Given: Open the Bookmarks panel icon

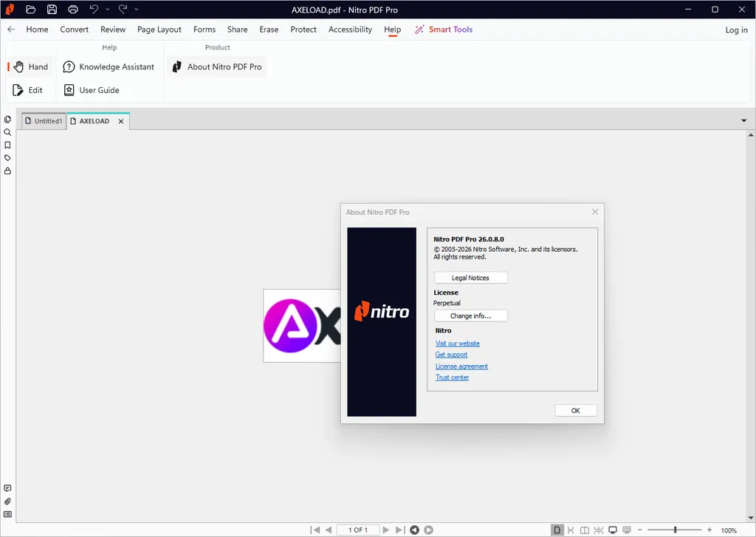Looking at the screenshot, I should click(x=7, y=146).
